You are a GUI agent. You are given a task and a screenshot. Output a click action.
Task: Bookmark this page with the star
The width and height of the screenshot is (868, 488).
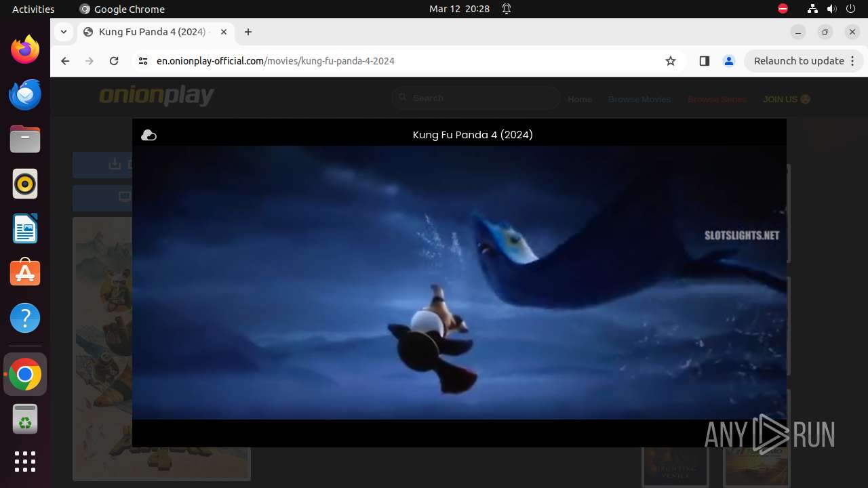click(x=671, y=61)
